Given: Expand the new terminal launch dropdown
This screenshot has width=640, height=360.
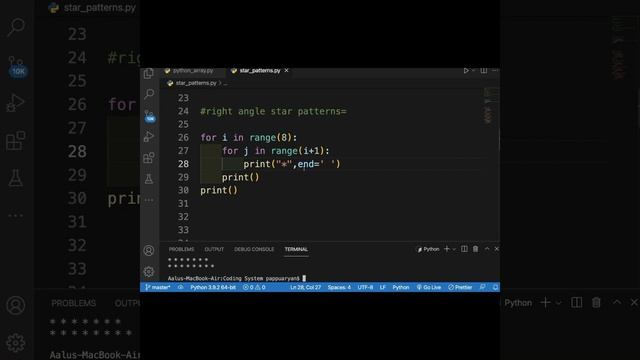Looking at the screenshot, I should pos(454,249).
